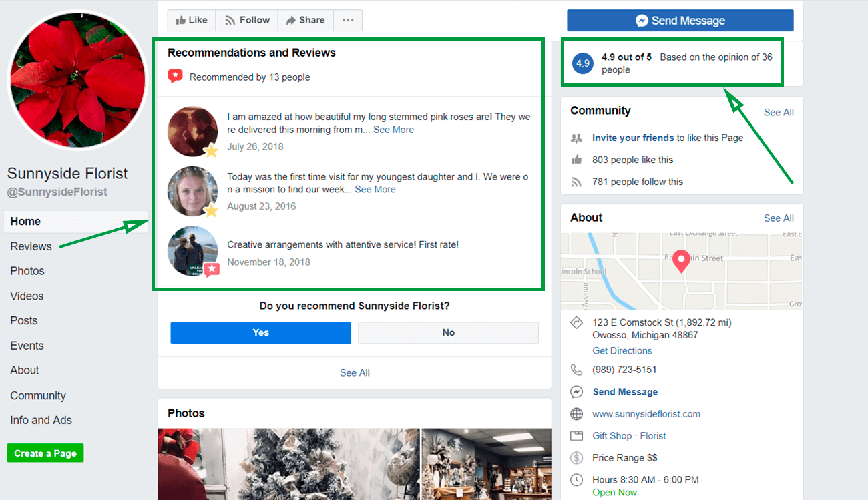The image size is (868, 500).
Task: Click See All in the About section
Action: [x=779, y=218]
